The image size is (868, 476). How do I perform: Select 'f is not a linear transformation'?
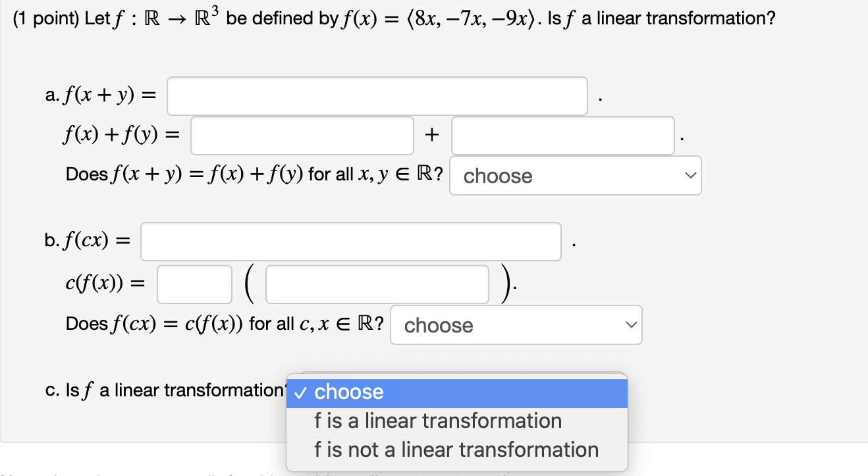(x=457, y=448)
